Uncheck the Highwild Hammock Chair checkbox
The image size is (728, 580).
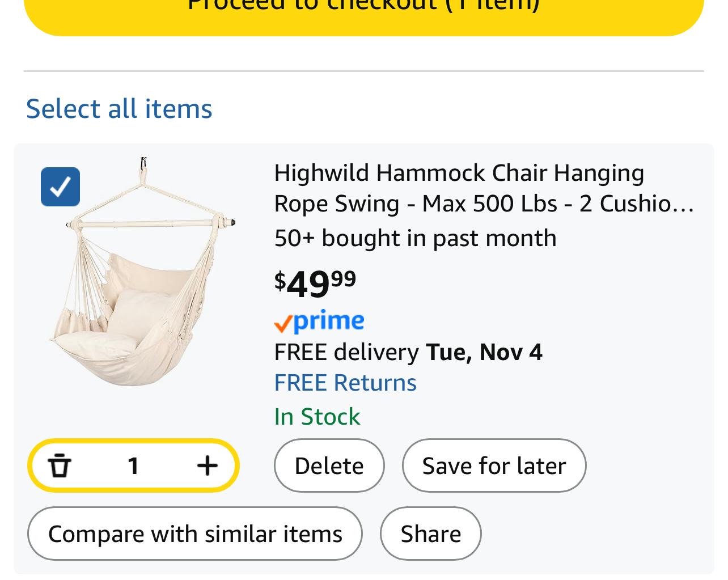(x=60, y=187)
